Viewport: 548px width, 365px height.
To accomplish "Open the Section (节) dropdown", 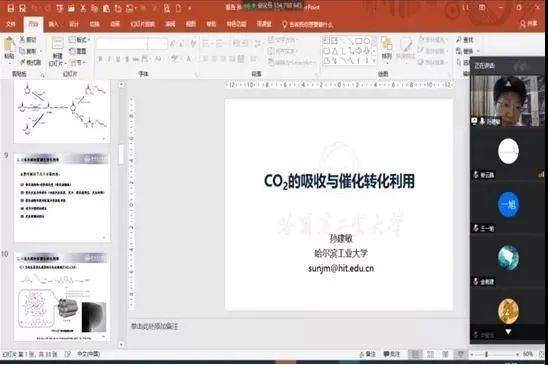I will [x=78, y=63].
